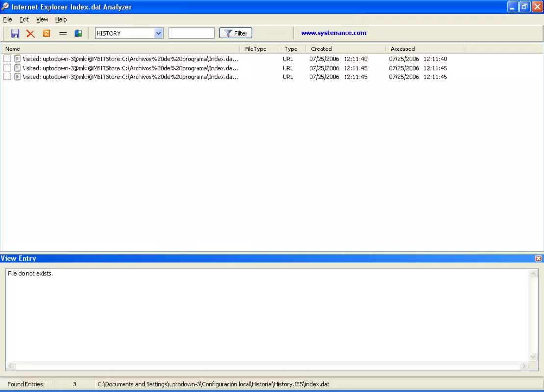Sort entries by the Type column header
The image size is (544, 392).
point(292,49)
